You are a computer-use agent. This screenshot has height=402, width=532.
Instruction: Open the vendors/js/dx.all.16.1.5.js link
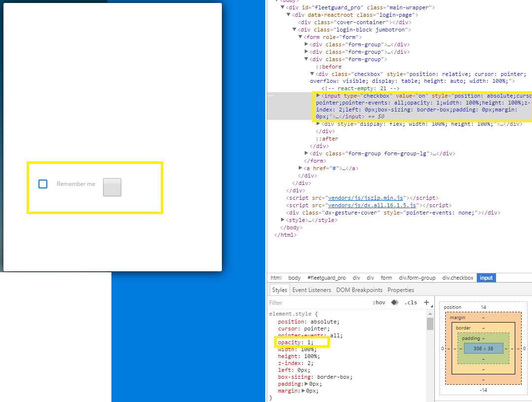click(x=372, y=205)
